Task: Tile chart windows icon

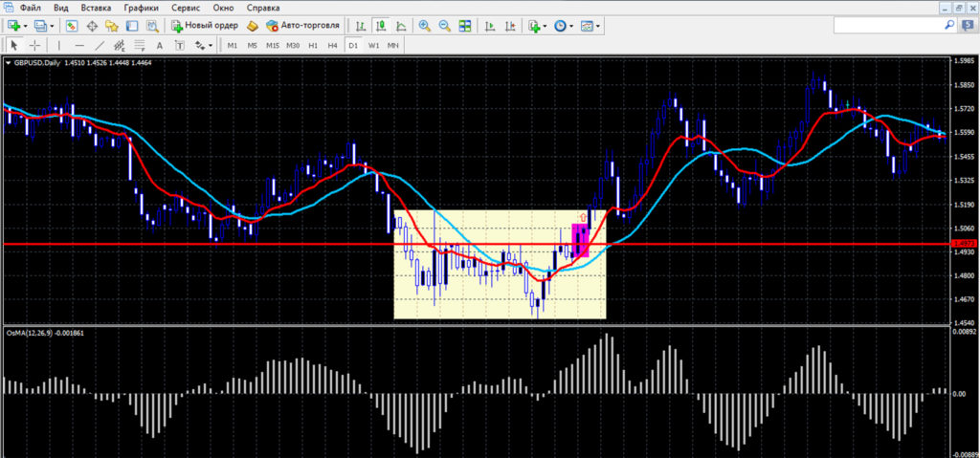Action: [464, 26]
